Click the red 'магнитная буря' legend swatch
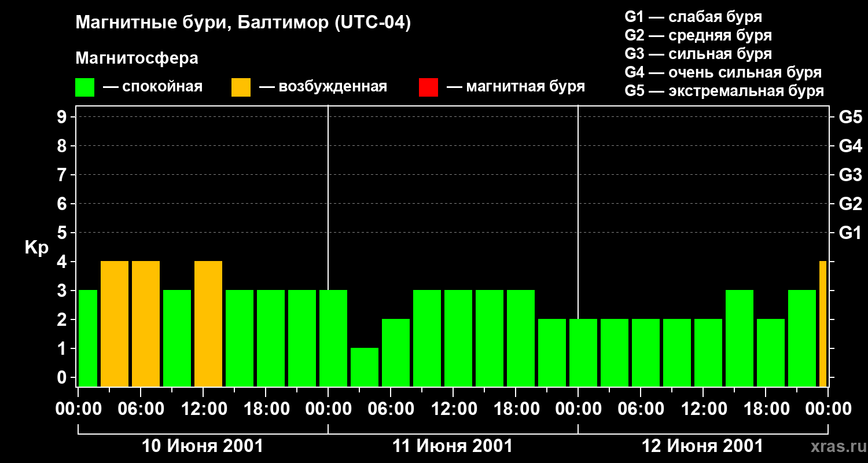The width and height of the screenshot is (868, 463). click(x=428, y=87)
